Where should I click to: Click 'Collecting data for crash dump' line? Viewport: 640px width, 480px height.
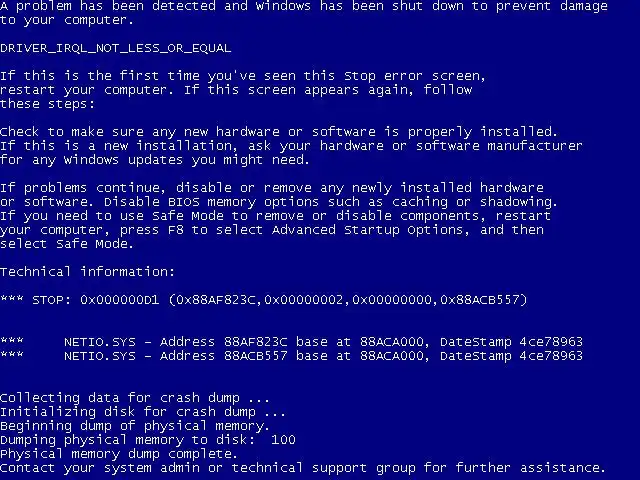(135, 398)
